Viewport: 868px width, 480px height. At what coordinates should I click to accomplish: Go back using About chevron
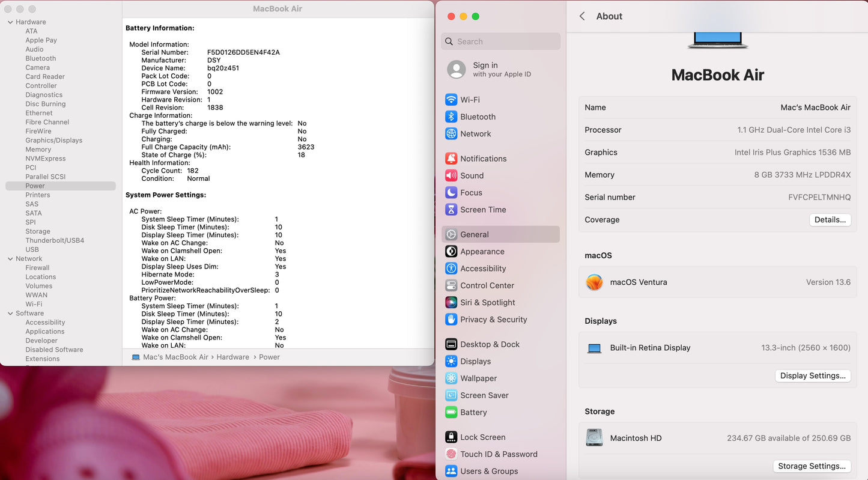click(x=582, y=16)
